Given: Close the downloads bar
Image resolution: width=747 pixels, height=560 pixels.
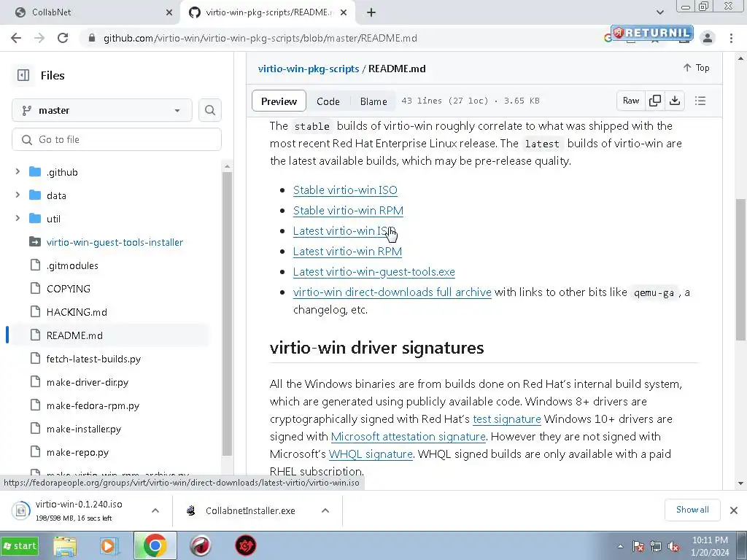Looking at the screenshot, I should tap(734, 510).
